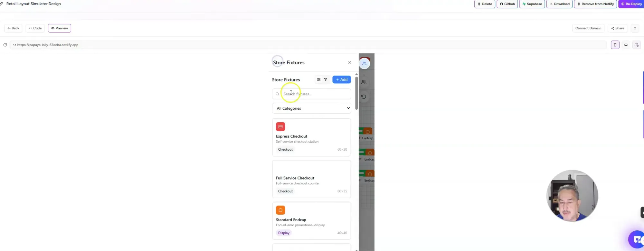Click the Retail Layout Simulator Design title
644x251 pixels.
point(33,4)
